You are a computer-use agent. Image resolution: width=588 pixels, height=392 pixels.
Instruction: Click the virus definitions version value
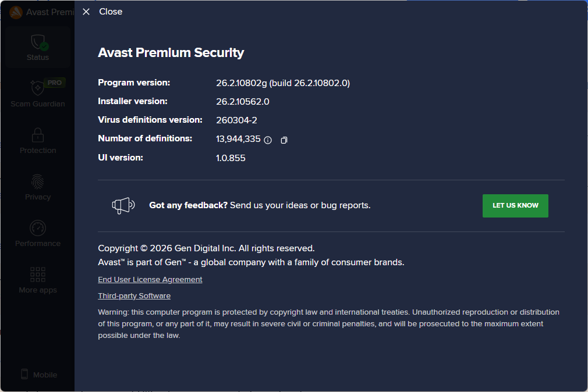(236, 120)
